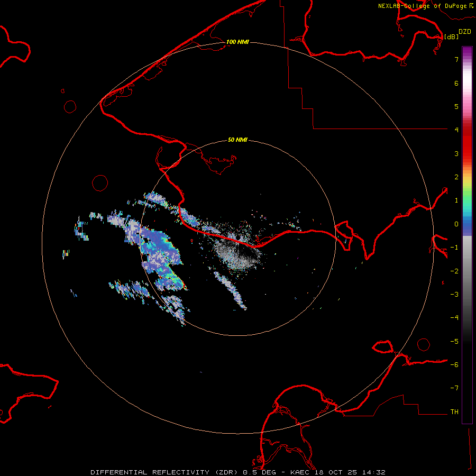Click the 4 value on color scale
The height and width of the screenshot is (476, 476).
point(456,130)
